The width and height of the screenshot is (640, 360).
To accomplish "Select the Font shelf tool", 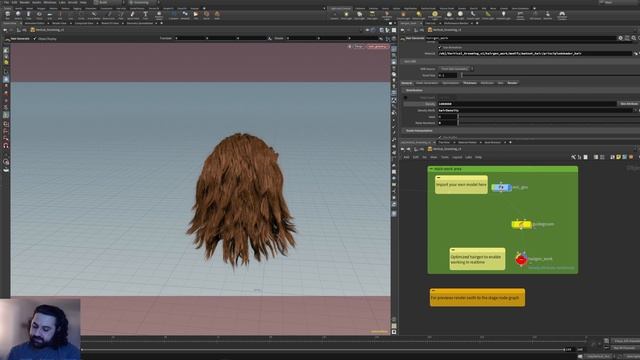I will (145, 15).
